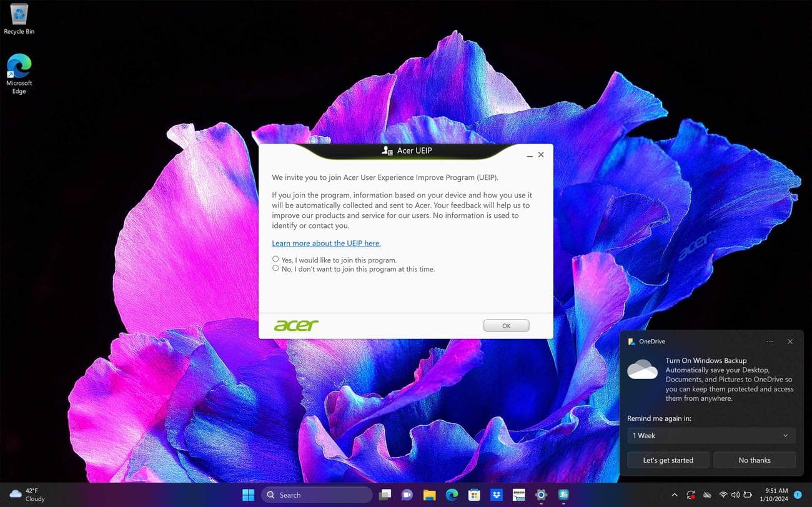Screen dimensions: 812x507
Task: Open the volume icon in system tray
Action: (735, 495)
